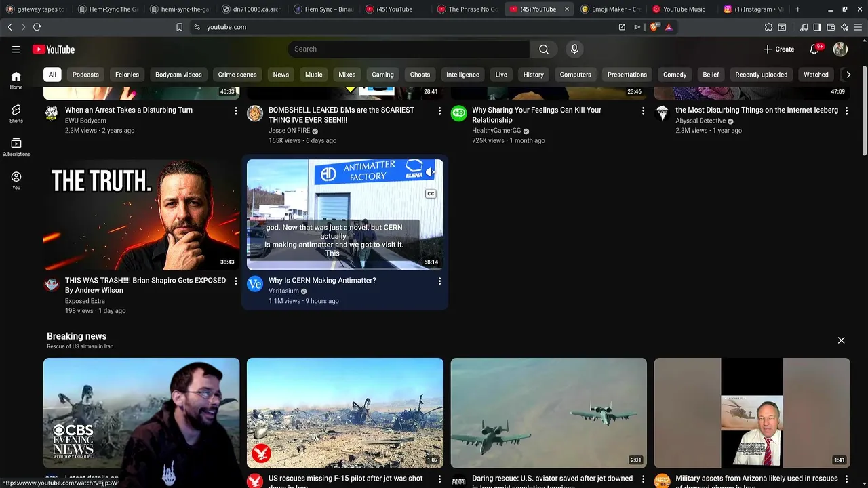Image resolution: width=868 pixels, height=488 pixels.
Task: Go to YouTube home via logo
Action: 54,49
